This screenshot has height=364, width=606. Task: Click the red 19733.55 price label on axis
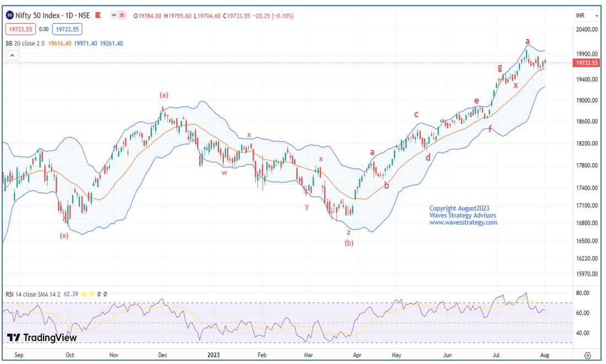click(x=586, y=63)
